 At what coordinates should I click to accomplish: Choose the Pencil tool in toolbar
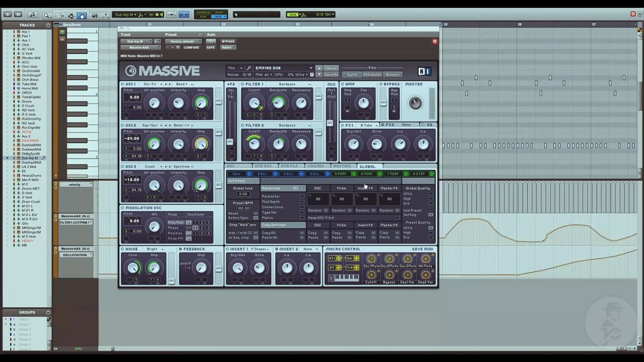[105, 15]
